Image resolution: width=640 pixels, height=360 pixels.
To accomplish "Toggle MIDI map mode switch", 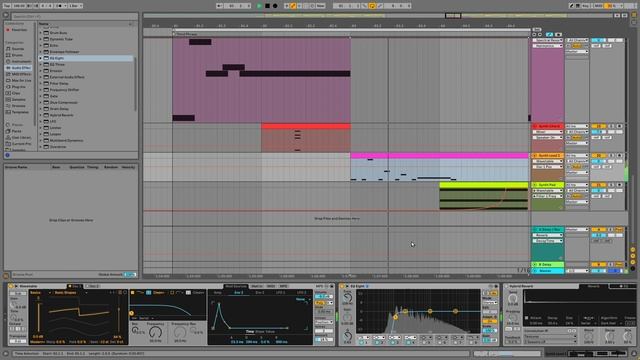I will click(x=598, y=6).
